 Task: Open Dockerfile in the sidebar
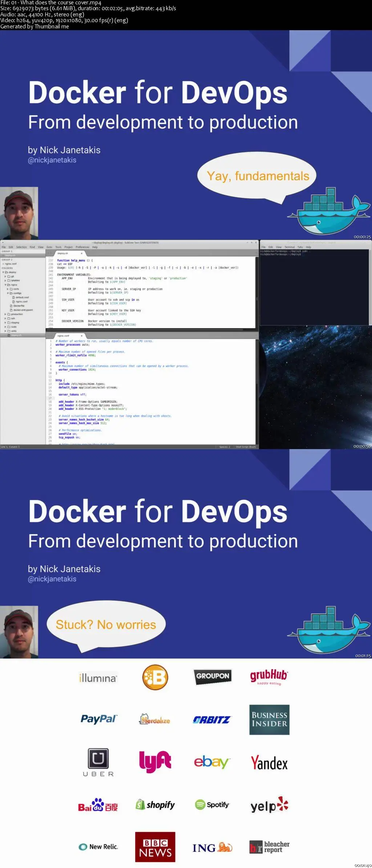click(x=19, y=306)
